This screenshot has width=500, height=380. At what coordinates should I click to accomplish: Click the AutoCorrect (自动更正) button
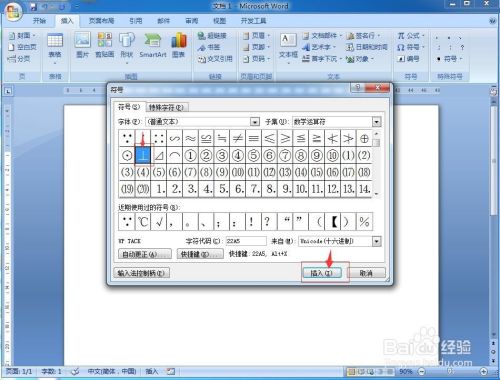tap(145, 254)
